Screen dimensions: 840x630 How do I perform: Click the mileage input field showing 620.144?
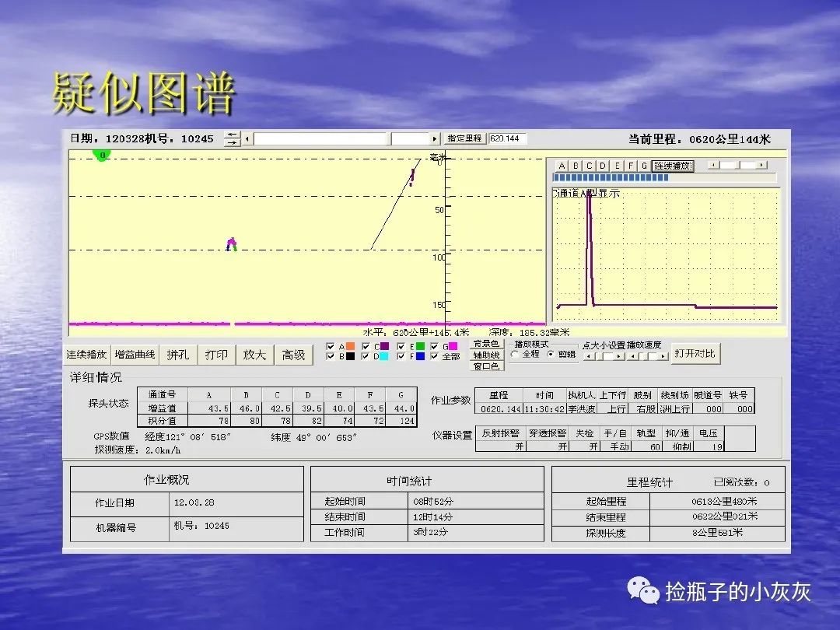(x=507, y=138)
